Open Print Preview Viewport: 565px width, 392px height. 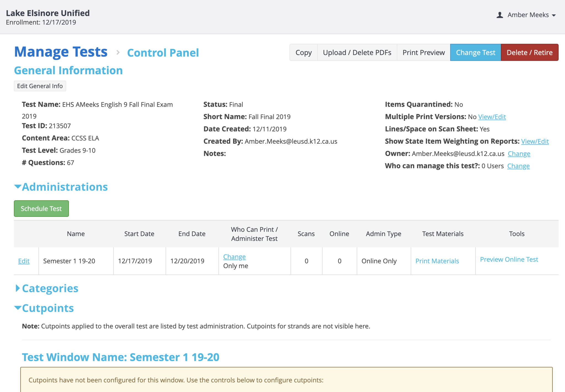coord(423,52)
